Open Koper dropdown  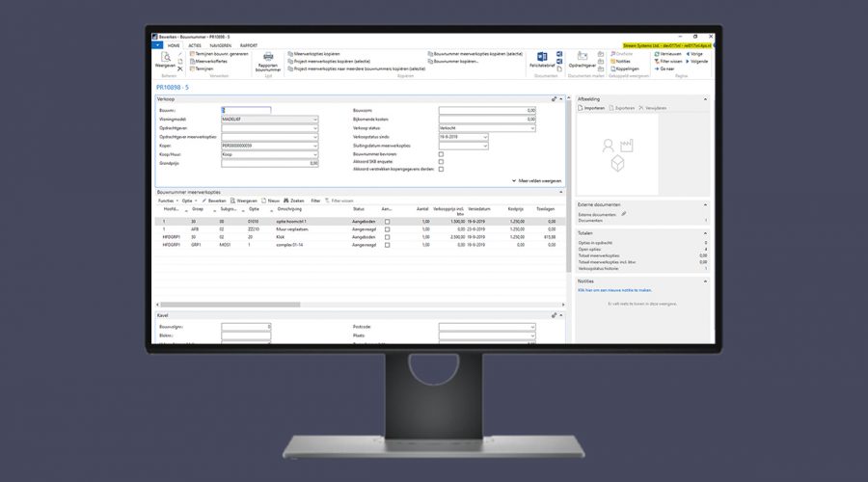[x=315, y=146]
